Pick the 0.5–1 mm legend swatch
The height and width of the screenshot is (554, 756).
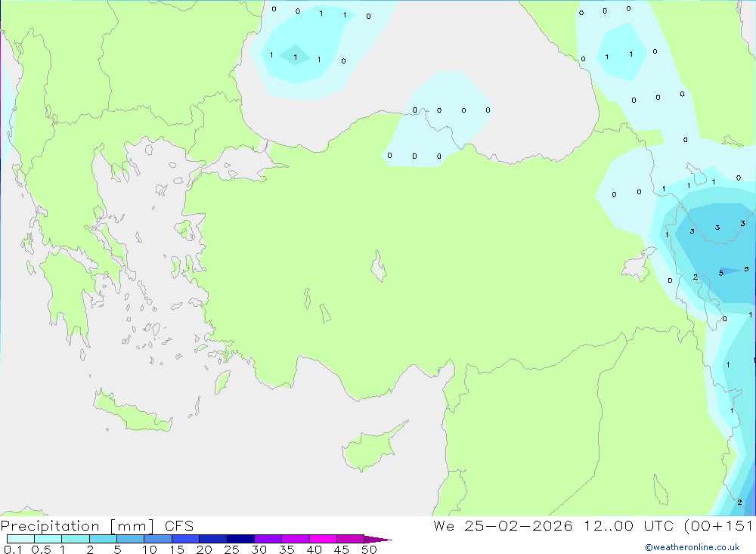48,539
